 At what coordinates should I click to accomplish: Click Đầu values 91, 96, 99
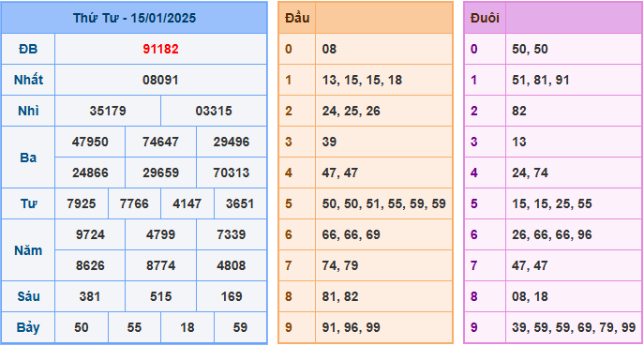click(x=352, y=327)
